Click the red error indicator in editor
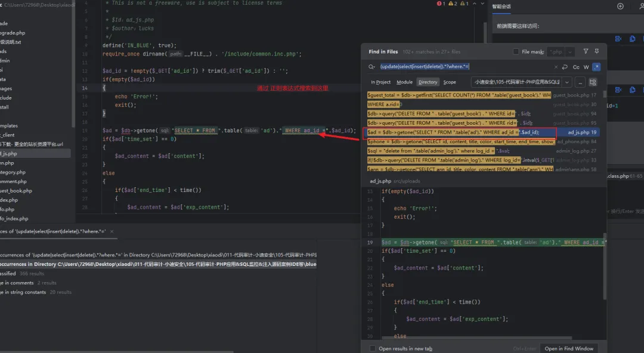 441,4
